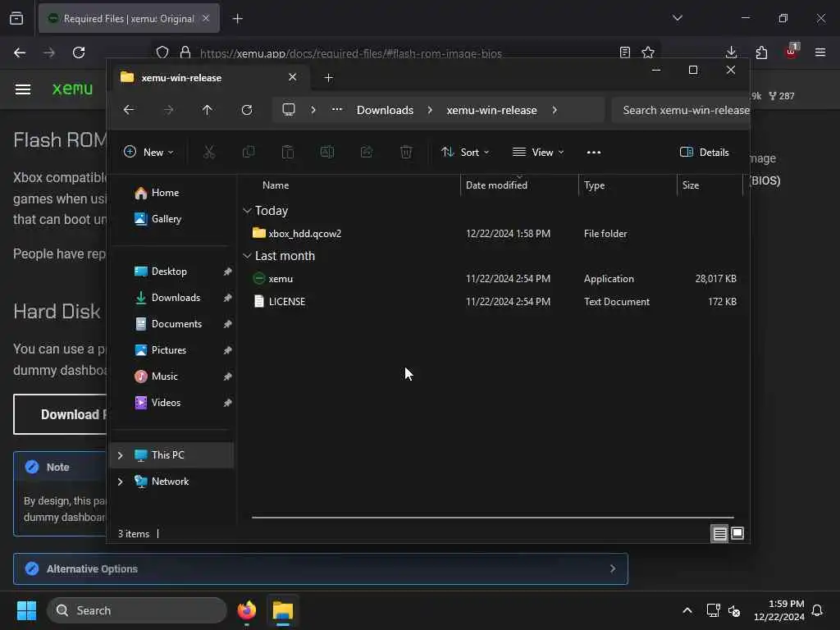This screenshot has height=630, width=840.
Task: Open a new Firefox tab
Action: click(237, 19)
